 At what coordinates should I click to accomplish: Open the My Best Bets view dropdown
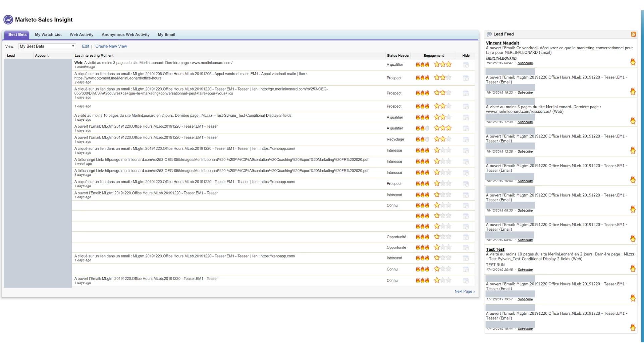pos(47,46)
